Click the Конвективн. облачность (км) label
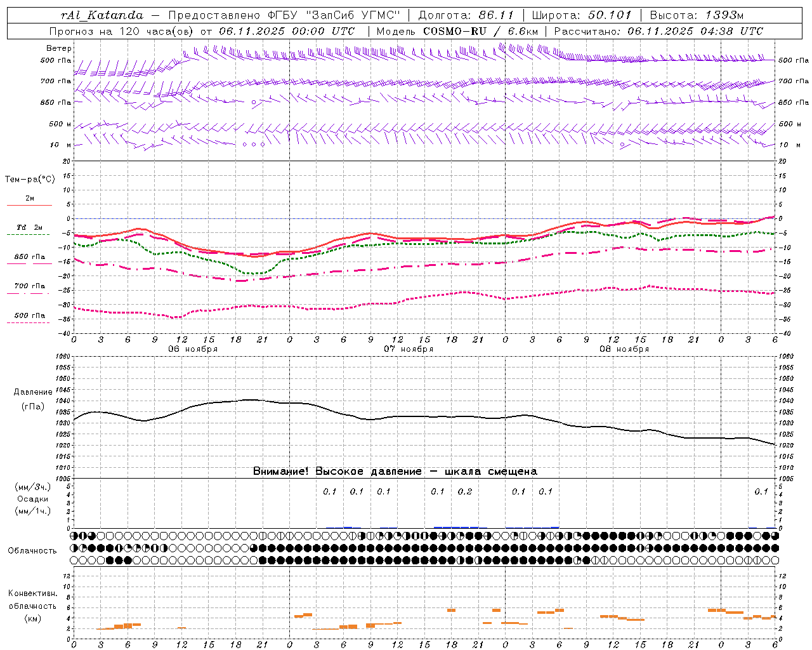Screen dimensions: 812x650 point(32,606)
